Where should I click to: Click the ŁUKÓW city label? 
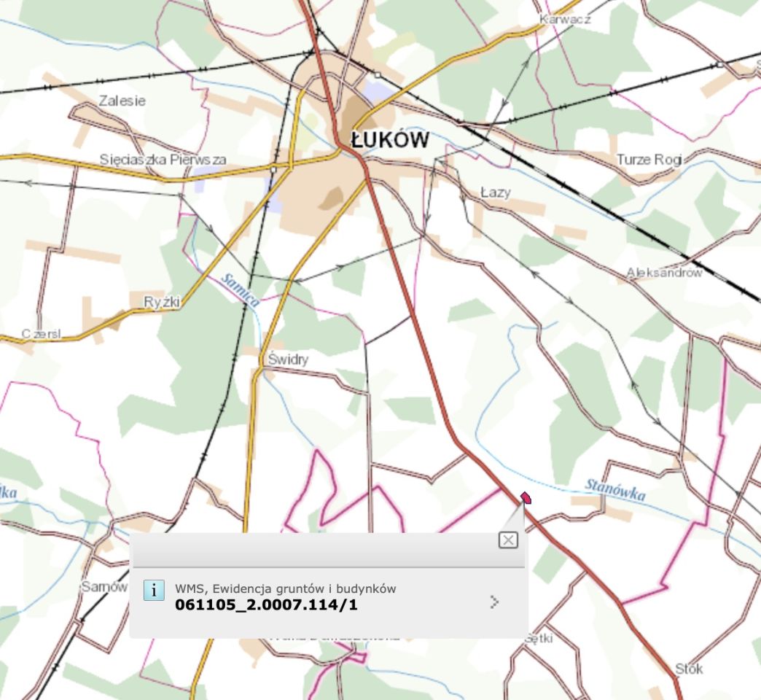click(390, 140)
